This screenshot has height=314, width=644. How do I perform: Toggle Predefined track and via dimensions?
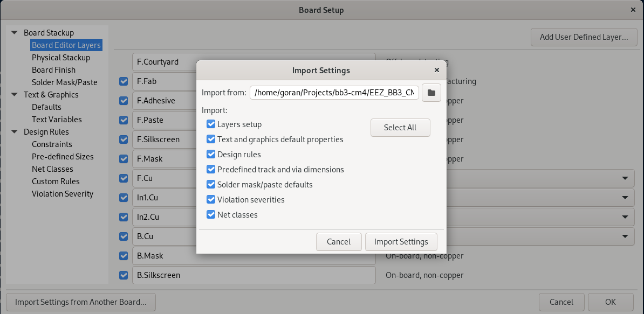point(211,170)
